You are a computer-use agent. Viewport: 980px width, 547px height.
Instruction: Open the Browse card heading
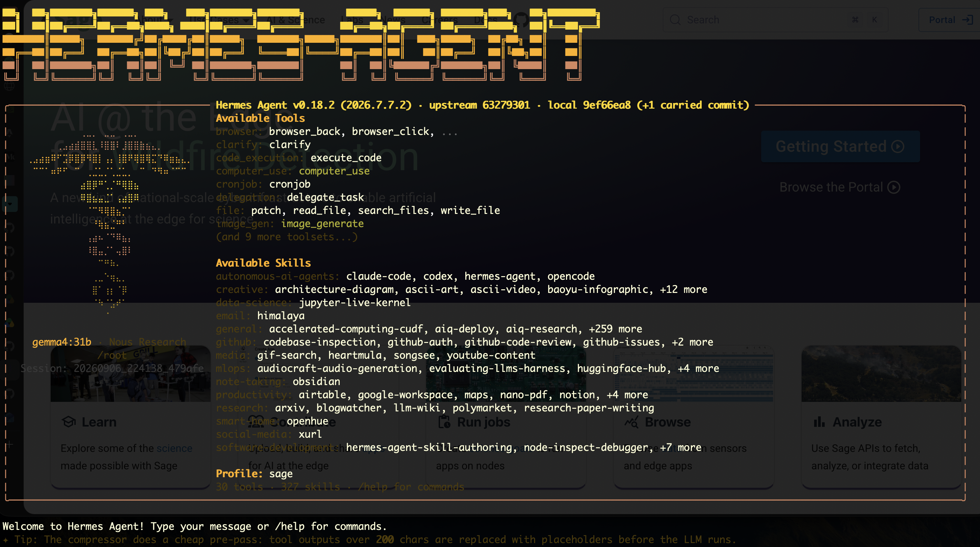[x=668, y=422]
